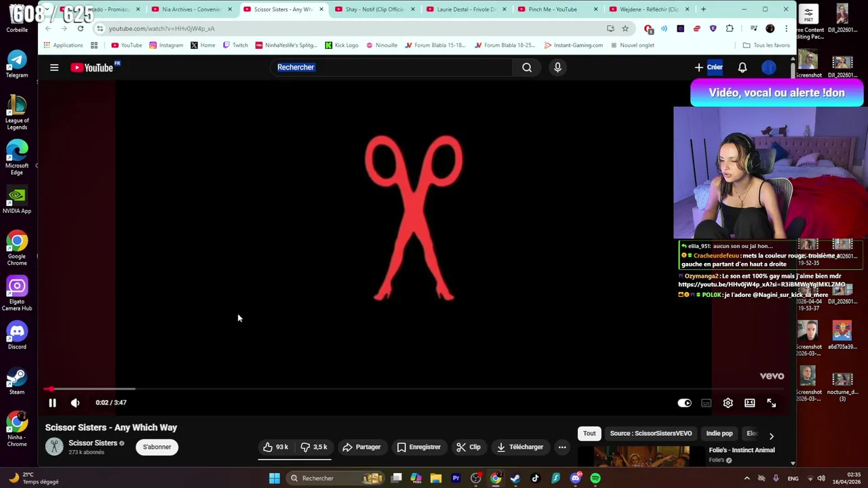Toggle the autoplay switch in player controls
Viewport: 868px width, 488px height.
click(684, 403)
